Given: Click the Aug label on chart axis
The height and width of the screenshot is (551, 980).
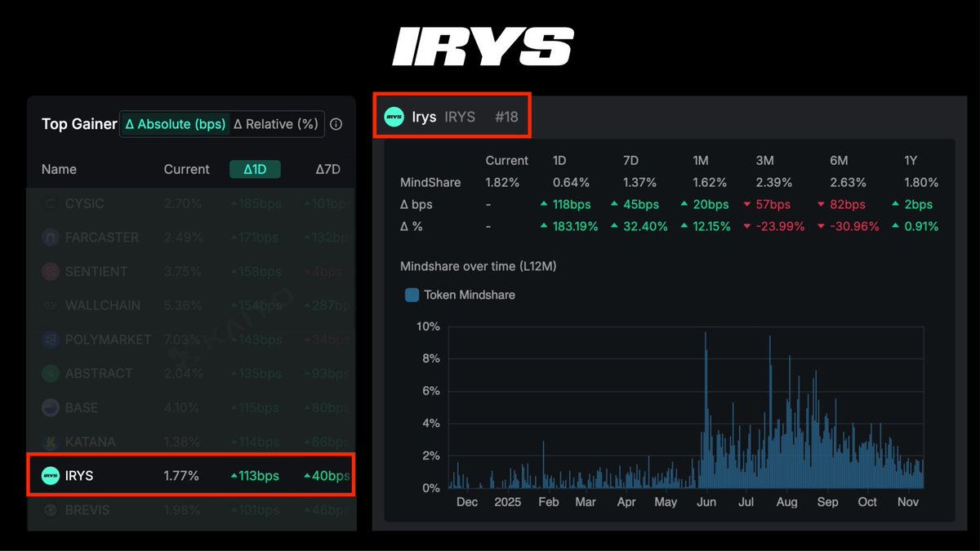Looking at the screenshot, I should (788, 502).
